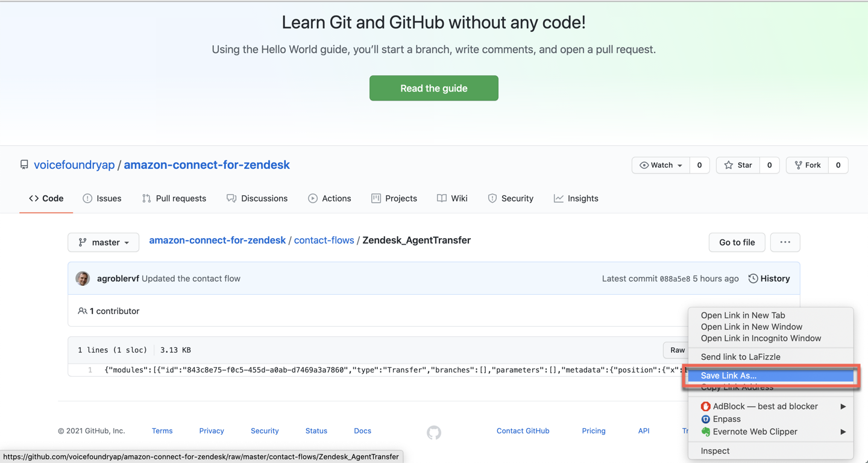
Task: Click the repository book icon
Action: pos(24,165)
